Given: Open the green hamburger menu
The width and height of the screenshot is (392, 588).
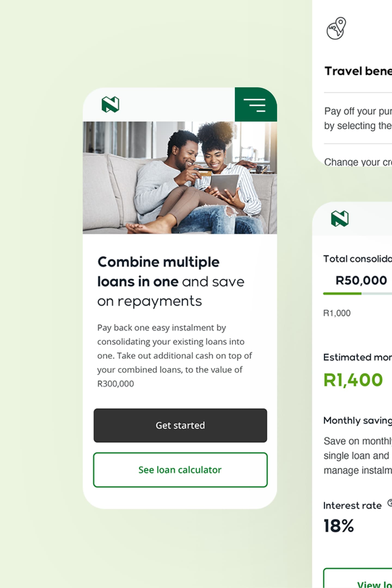Looking at the screenshot, I should pos(255,105).
